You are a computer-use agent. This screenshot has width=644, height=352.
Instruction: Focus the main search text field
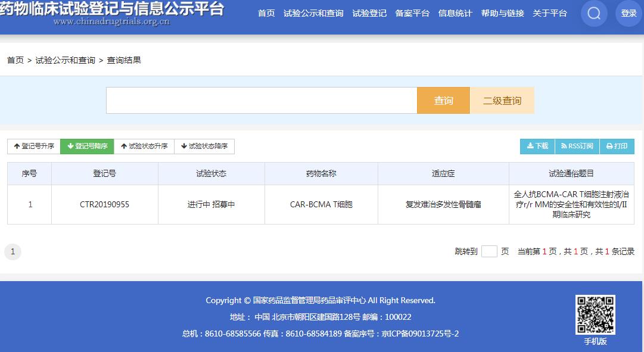coord(262,101)
